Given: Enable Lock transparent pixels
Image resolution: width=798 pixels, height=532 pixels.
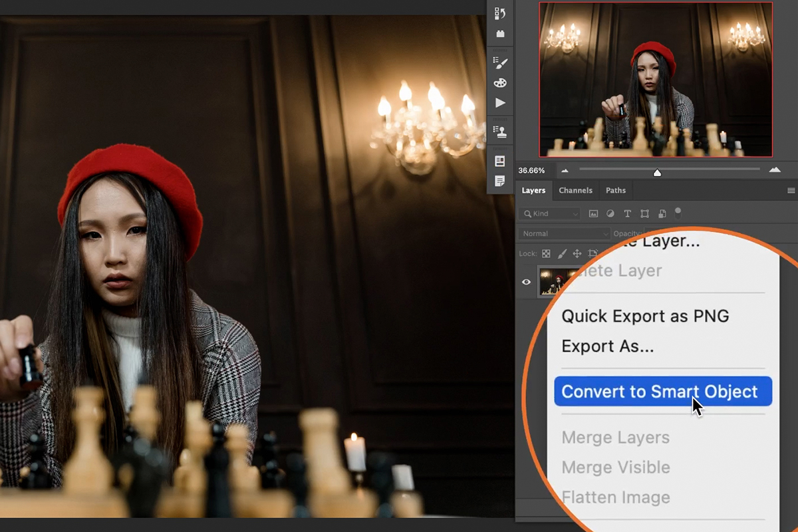Looking at the screenshot, I should (x=545, y=253).
